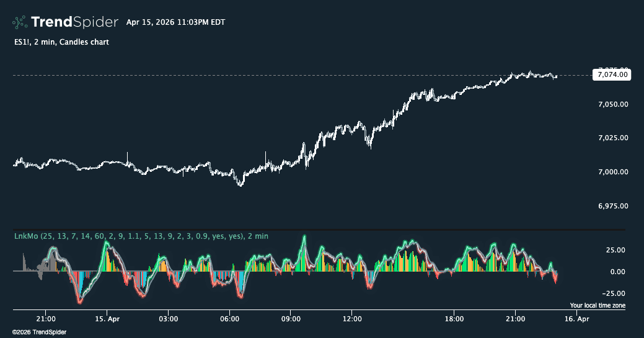Click the 16. Apr date axis label

(576, 319)
